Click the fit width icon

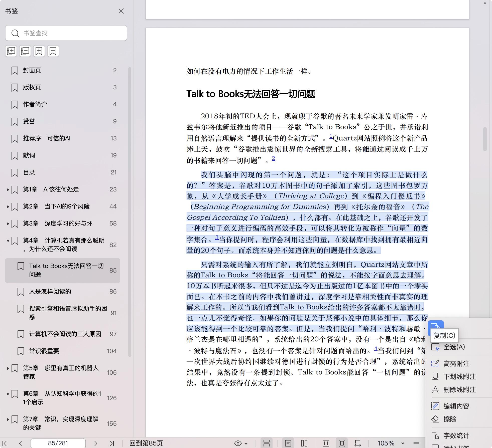[x=358, y=443]
